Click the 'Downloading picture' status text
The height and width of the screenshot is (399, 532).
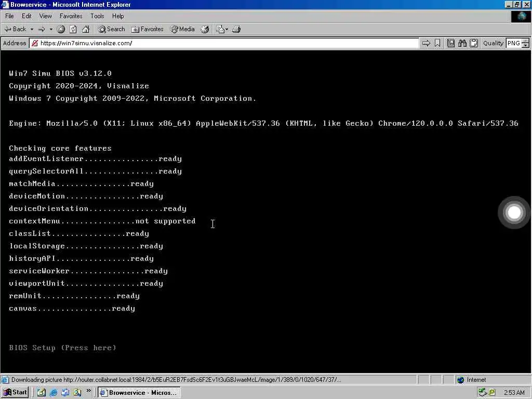(x=176, y=380)
